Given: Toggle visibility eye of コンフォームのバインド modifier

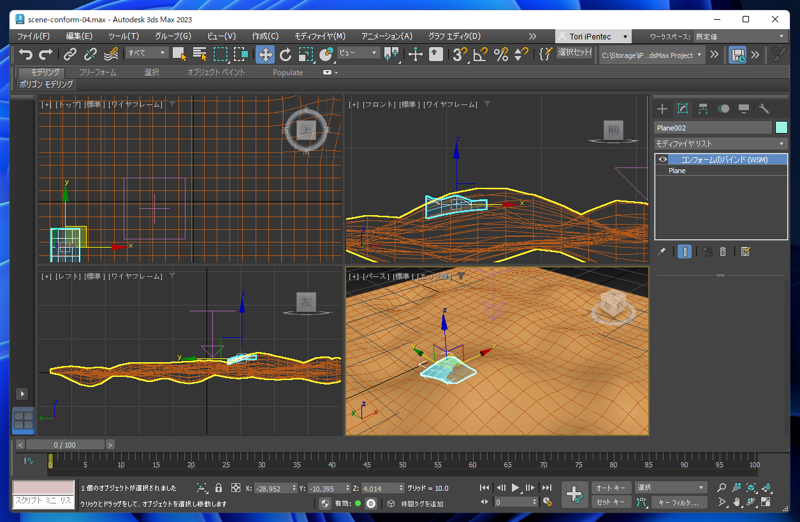Looking at the screenshot, I should 662,159.
